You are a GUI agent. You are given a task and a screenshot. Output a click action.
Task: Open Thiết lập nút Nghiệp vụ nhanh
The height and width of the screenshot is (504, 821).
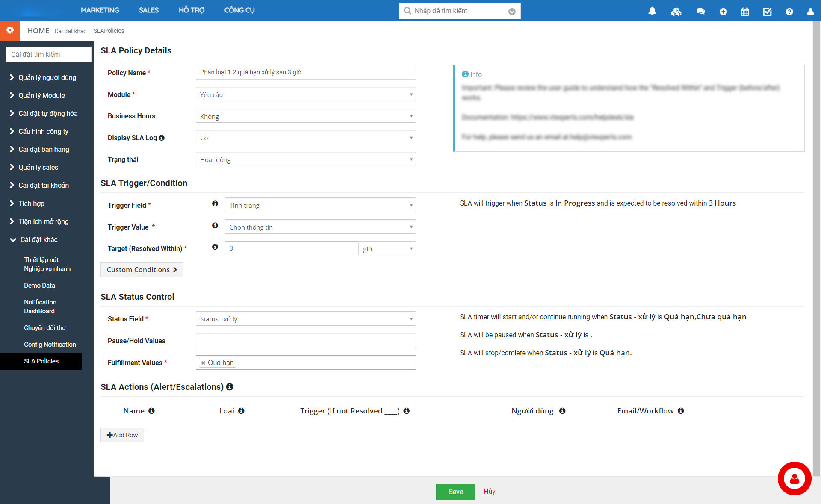pos(47,264)
